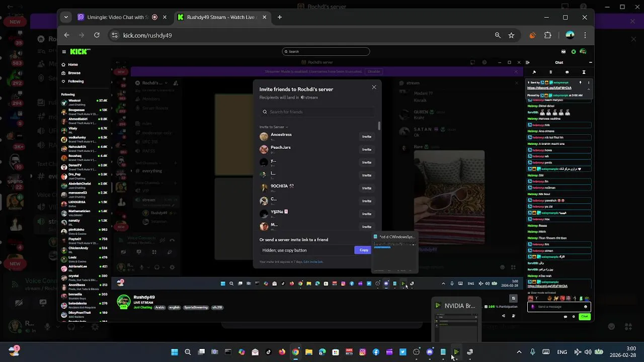Open Kick sidebar hamburger menu

point(64,52)
